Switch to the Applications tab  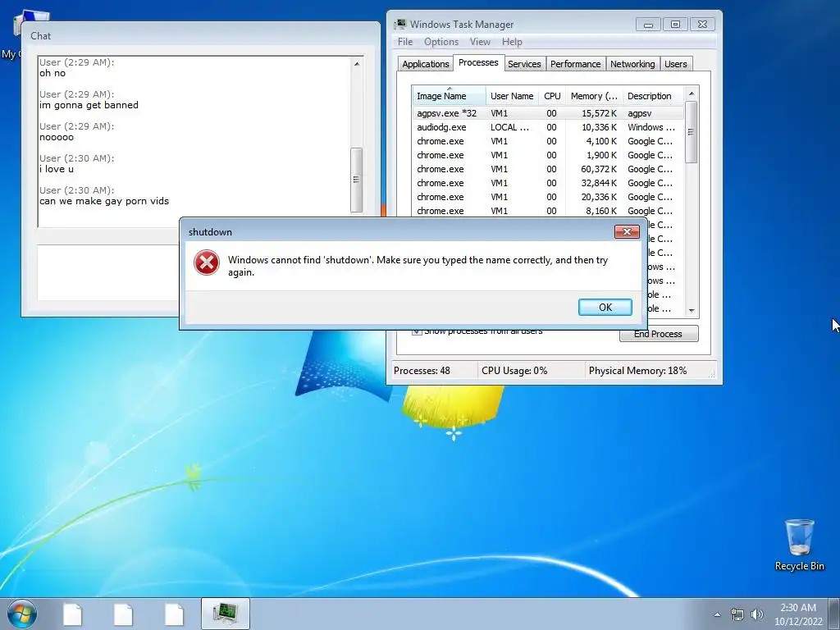point(426,64)
